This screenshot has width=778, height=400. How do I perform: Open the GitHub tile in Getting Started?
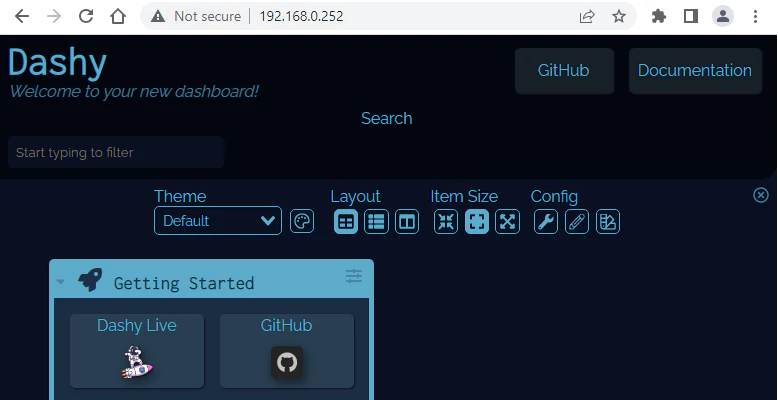(287, 350)
